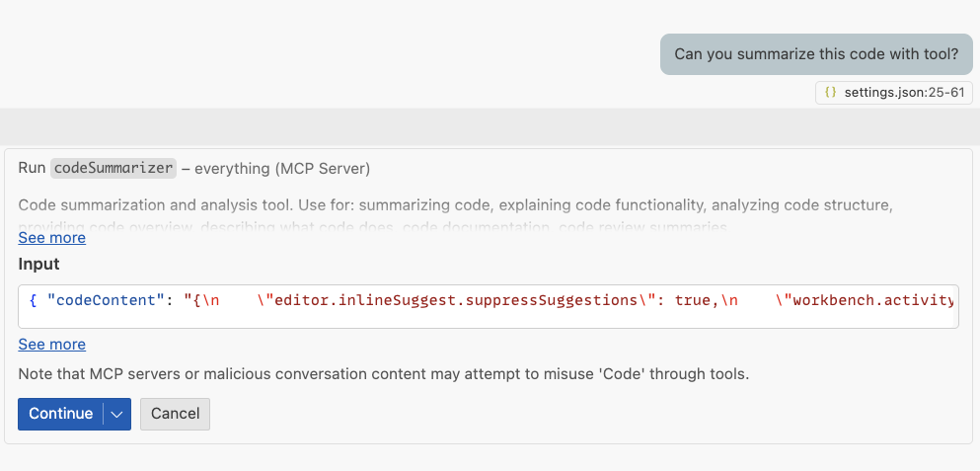Select the user message about summarizing code
Screen dimensions: 980x471
816,54
